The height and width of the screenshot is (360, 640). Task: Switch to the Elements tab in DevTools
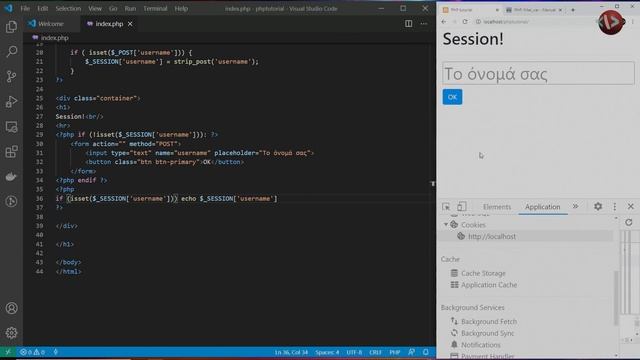click(497, 207)
